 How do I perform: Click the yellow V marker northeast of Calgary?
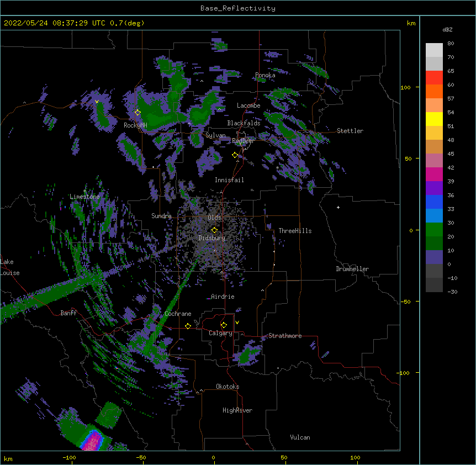[x=237, y=323]
